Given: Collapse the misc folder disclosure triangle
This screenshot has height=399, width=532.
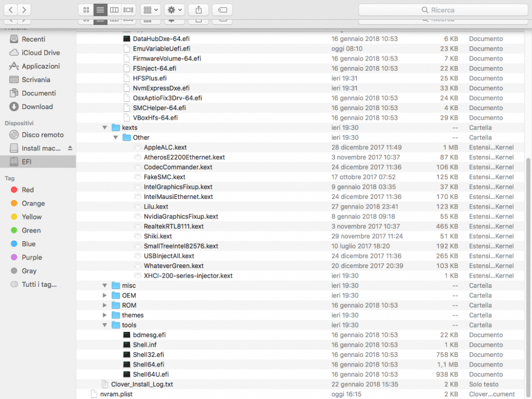Looking at the screenshot, I should pos(105,286).
